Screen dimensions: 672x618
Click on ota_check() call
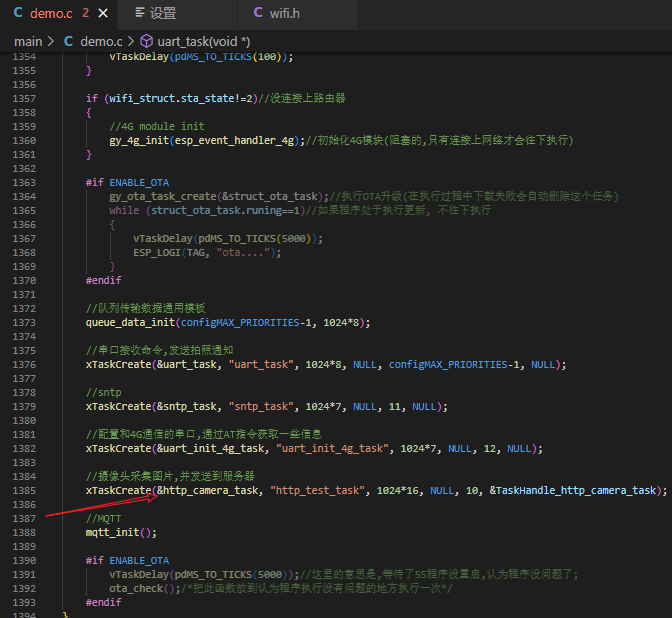coord(145,588)
